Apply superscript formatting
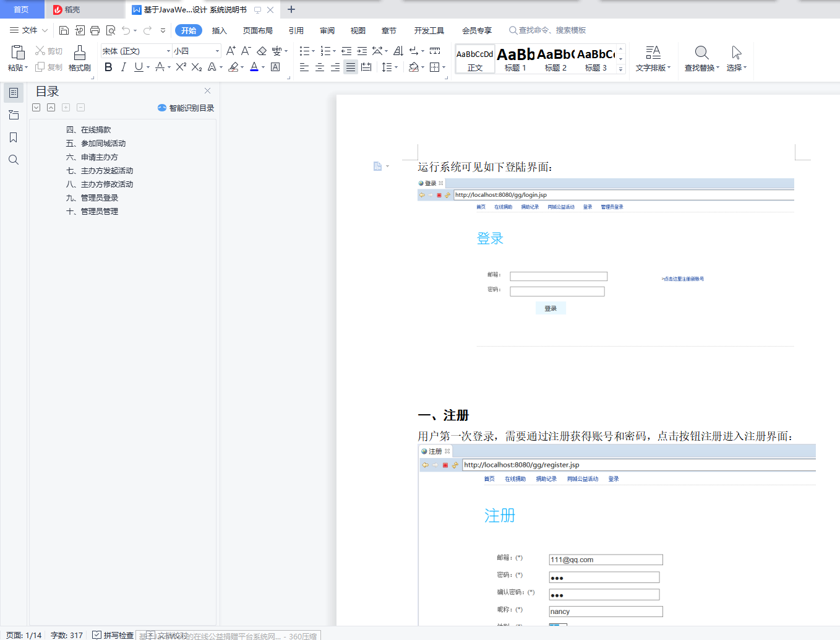840x640 pixels. point(181,67)
